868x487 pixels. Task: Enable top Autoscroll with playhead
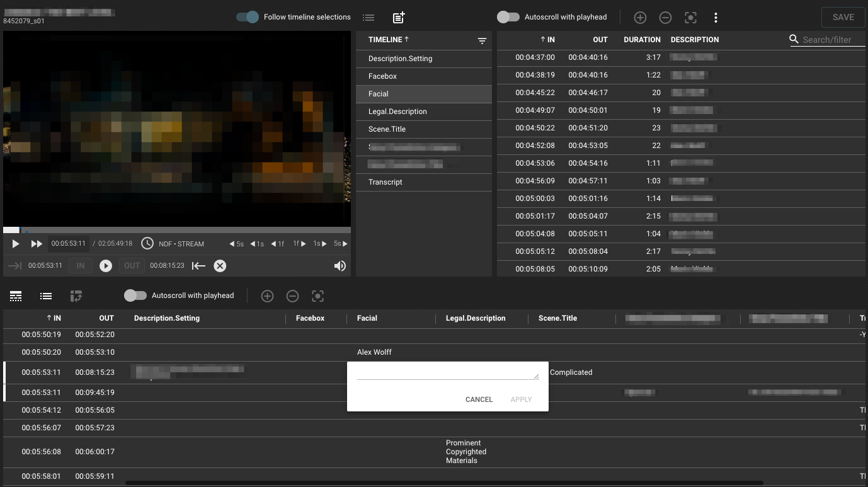coord(508,17)
